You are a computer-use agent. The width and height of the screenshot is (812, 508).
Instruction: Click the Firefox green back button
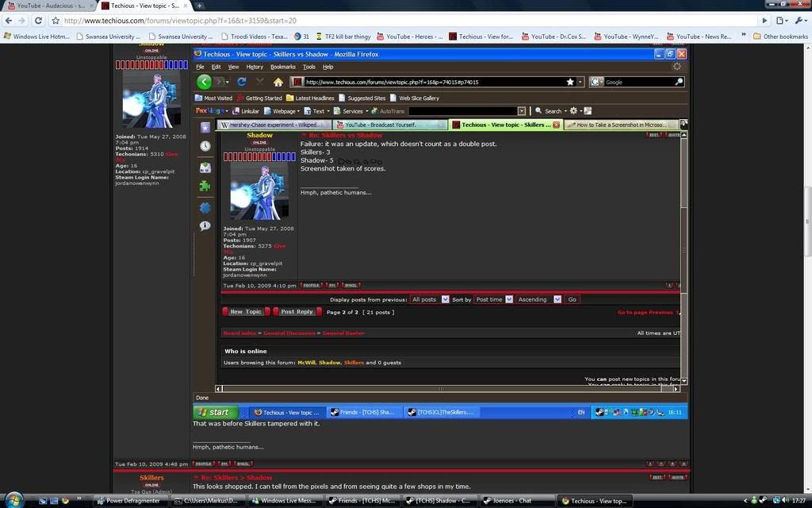tap(204, 82)
